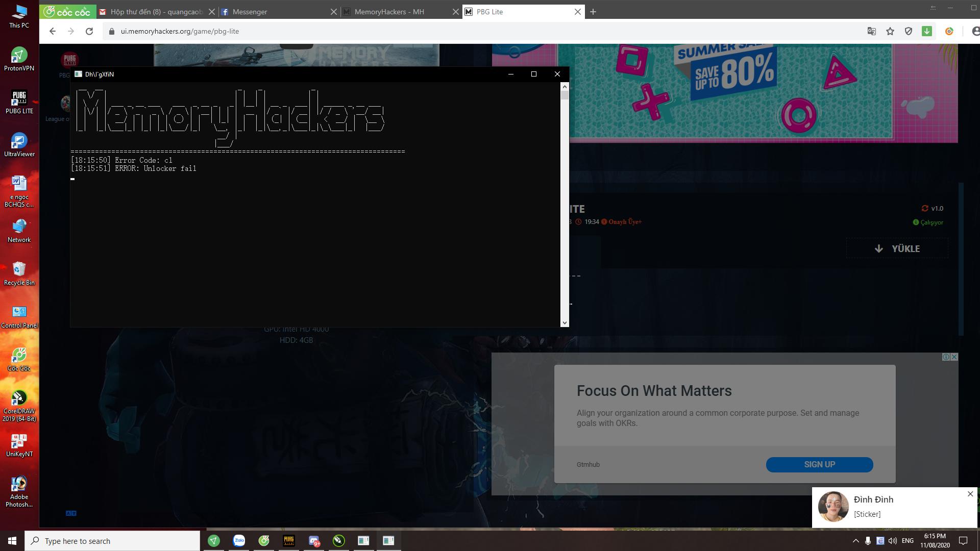Click the "ERROR: Unlocker fail" console line

[134, 168]
